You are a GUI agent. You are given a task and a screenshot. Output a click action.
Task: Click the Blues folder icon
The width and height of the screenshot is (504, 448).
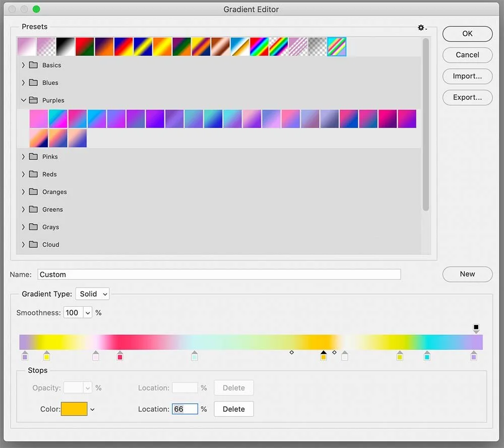pos(32,82)
